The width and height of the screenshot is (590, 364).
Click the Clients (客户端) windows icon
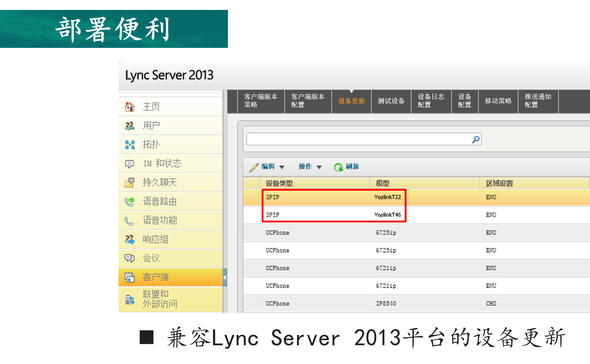pyautogui.click(x=130, y=277)
